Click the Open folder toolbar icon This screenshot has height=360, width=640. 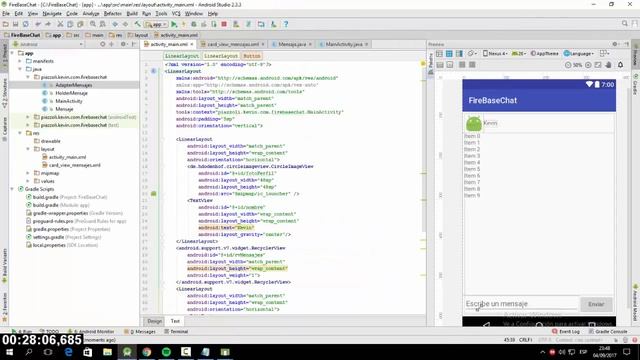tap(6, 24)
